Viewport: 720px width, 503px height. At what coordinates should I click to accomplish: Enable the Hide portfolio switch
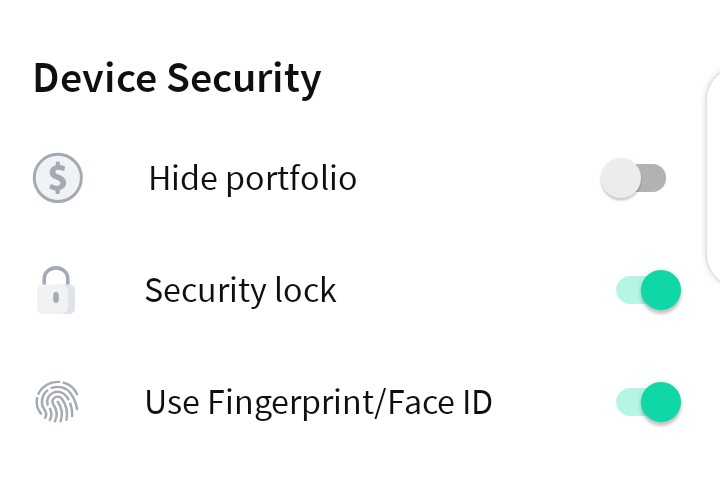tap(633, 178)
